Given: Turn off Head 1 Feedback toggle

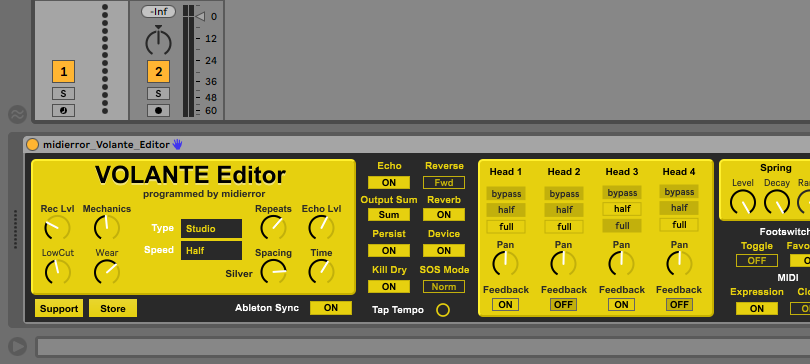Looking at the screenshot, I should click(505, 305).
